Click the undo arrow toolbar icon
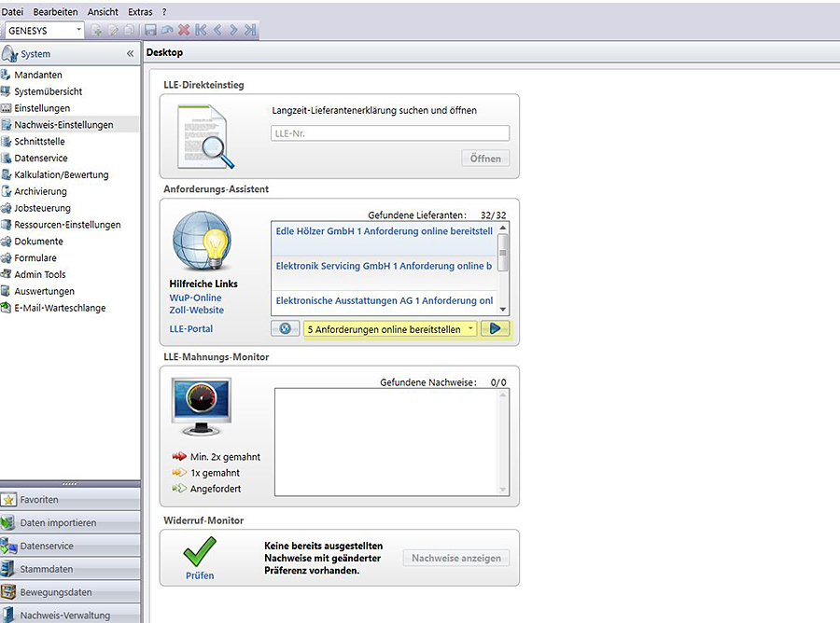The image size is (840, 623). 168,30
